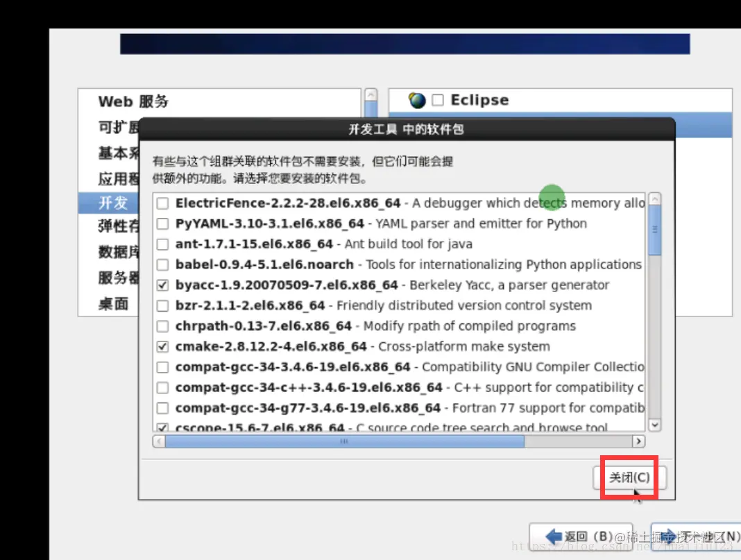Screen dimensions: 741x560
Task: Tick the compat-gcc-34-3.4.6 package checkbox
Action: click(162, 367)
